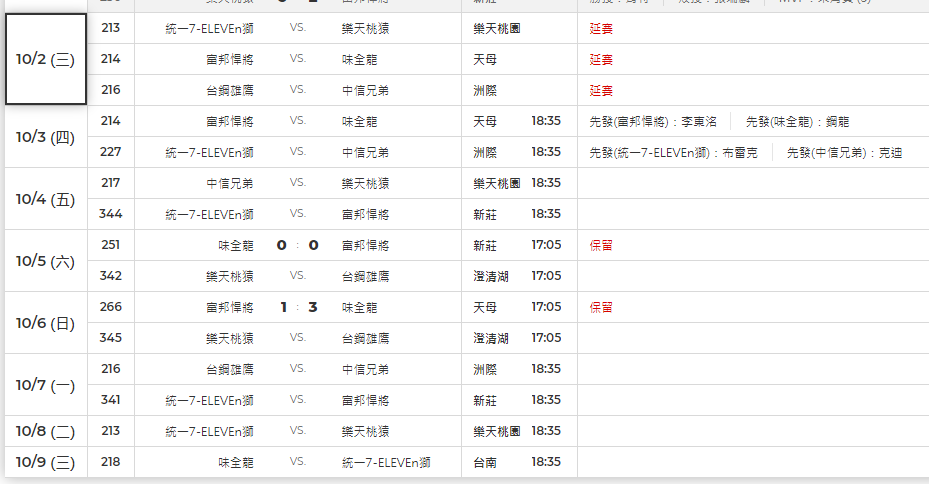Image resolution: width=929 pixels, height=484 pixels.
Task: Click venue 洲際 in game 227 row
Action: 485,152
